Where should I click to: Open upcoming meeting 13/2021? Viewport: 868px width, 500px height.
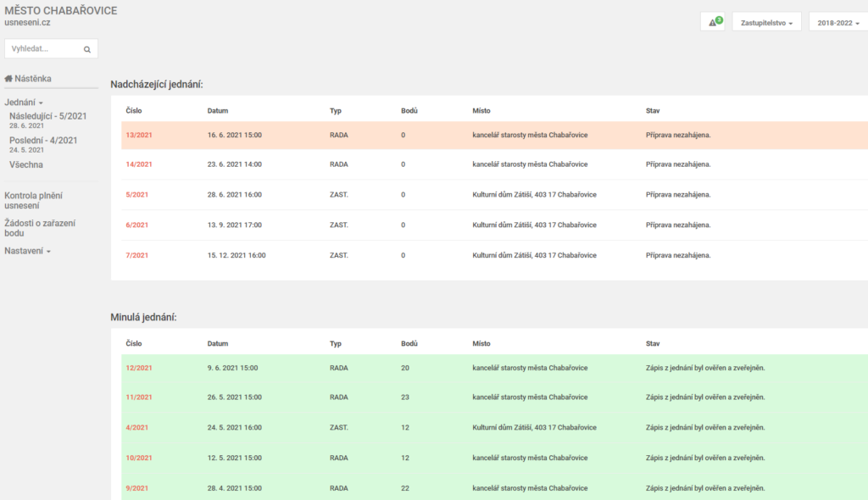139,135
